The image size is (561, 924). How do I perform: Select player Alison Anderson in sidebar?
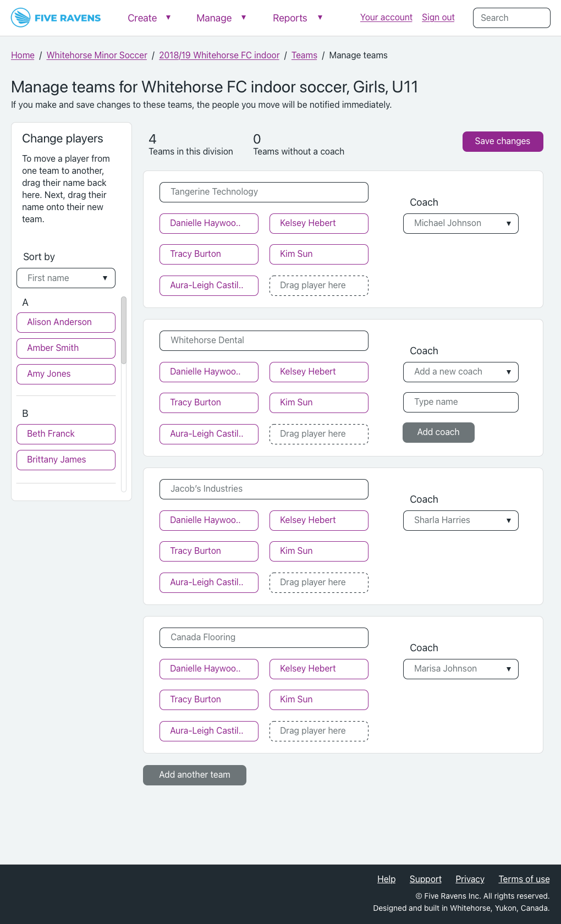click(66, 322)
